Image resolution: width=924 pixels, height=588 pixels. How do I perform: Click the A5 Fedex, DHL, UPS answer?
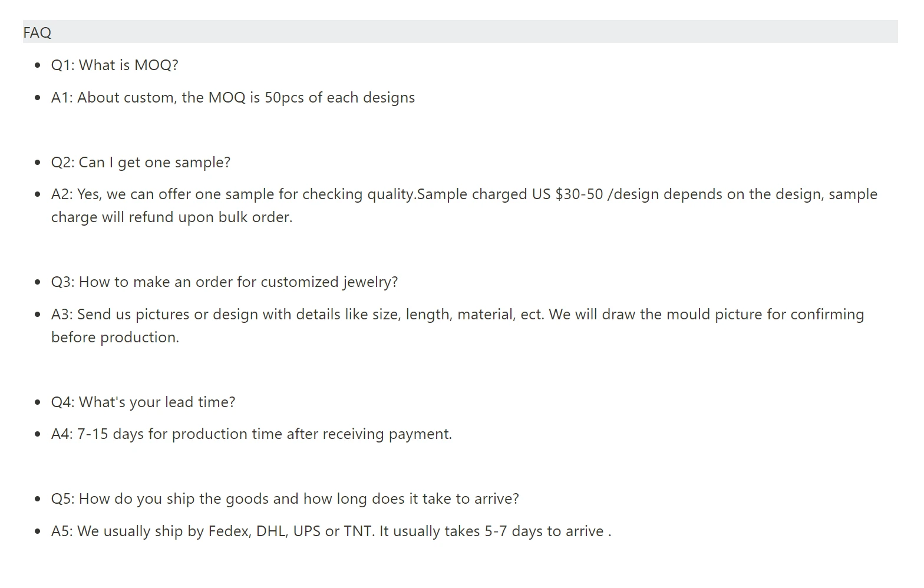[331, 531]
